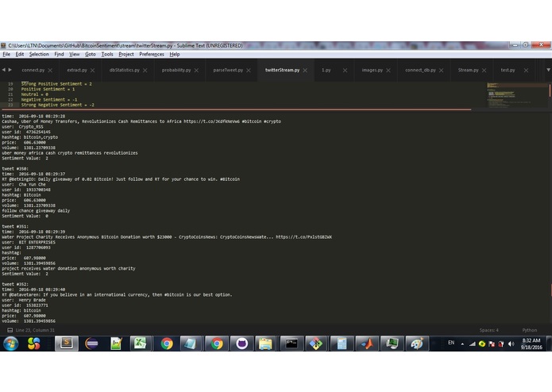
Task: Open the Edit menu
Action: click(20, 54)
